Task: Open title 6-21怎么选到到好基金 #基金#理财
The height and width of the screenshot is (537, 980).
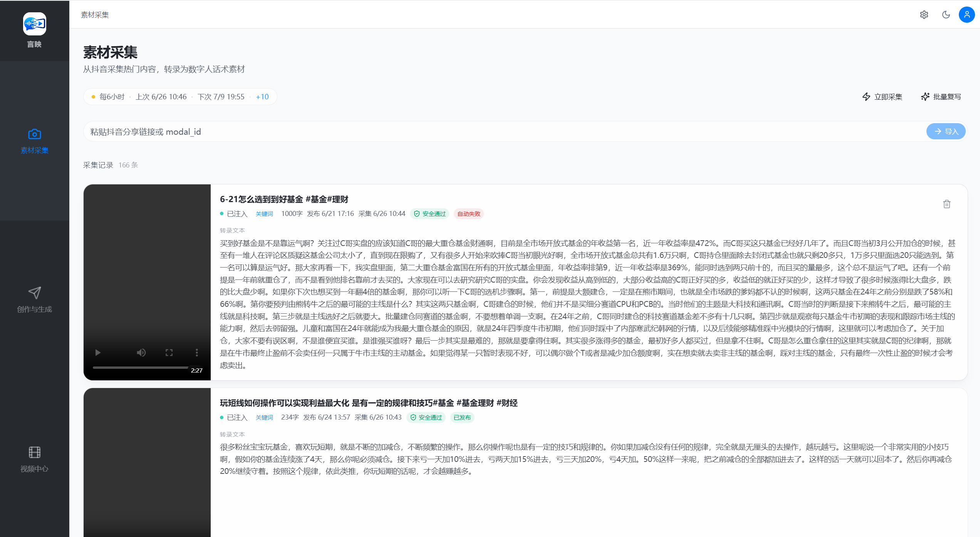Action: tap(284, 199)
